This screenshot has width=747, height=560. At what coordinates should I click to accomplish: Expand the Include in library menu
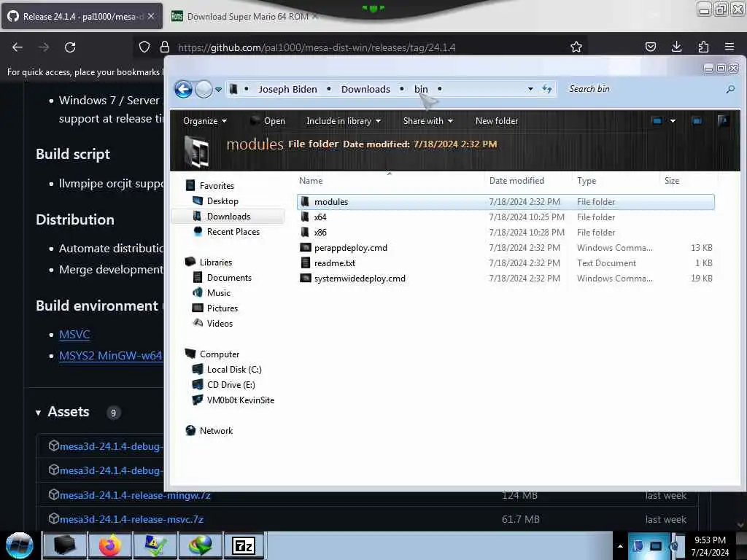[344, 121]
